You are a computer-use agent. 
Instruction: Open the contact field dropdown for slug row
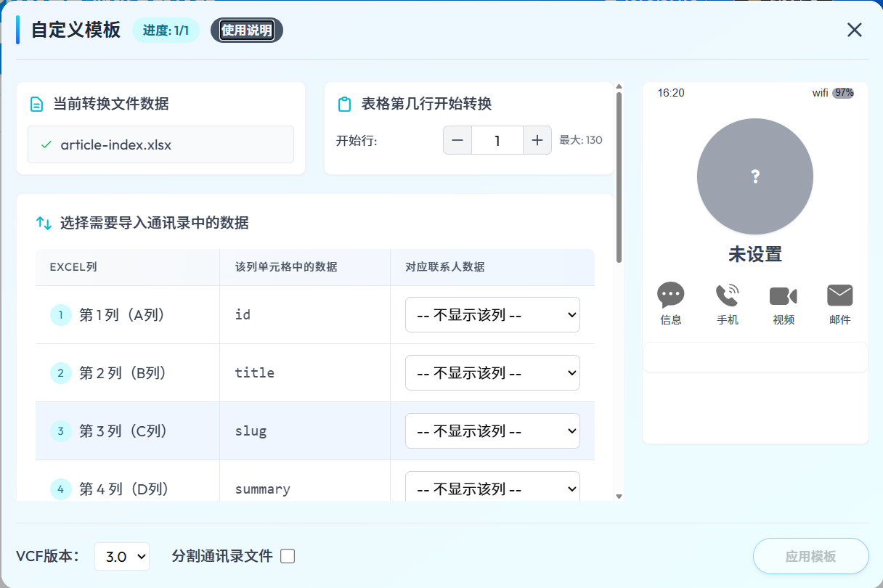click(x=492, y=431)
